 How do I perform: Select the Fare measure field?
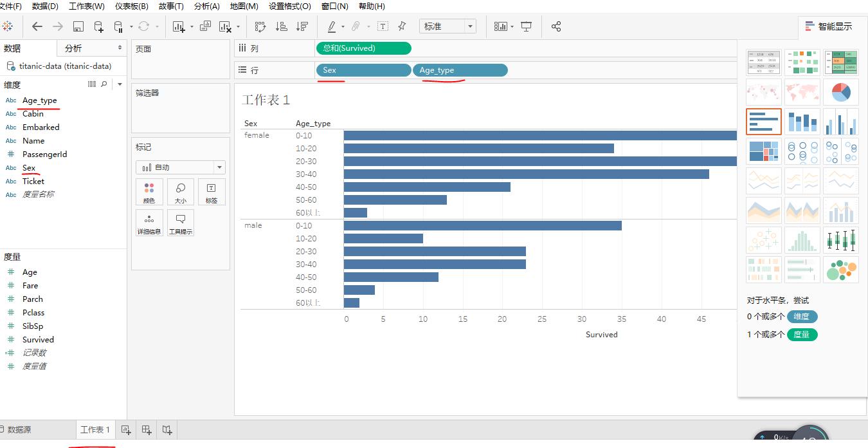[30, 285]
